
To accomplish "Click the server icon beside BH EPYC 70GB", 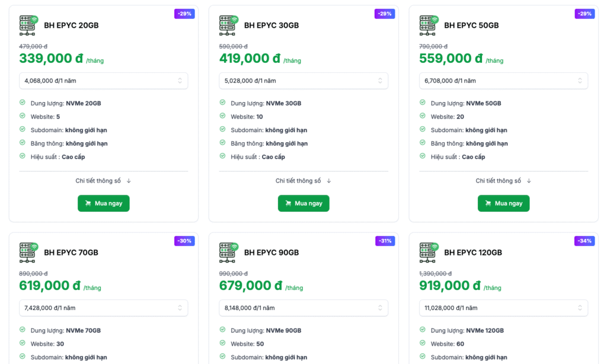I will (x=28, y=253).
